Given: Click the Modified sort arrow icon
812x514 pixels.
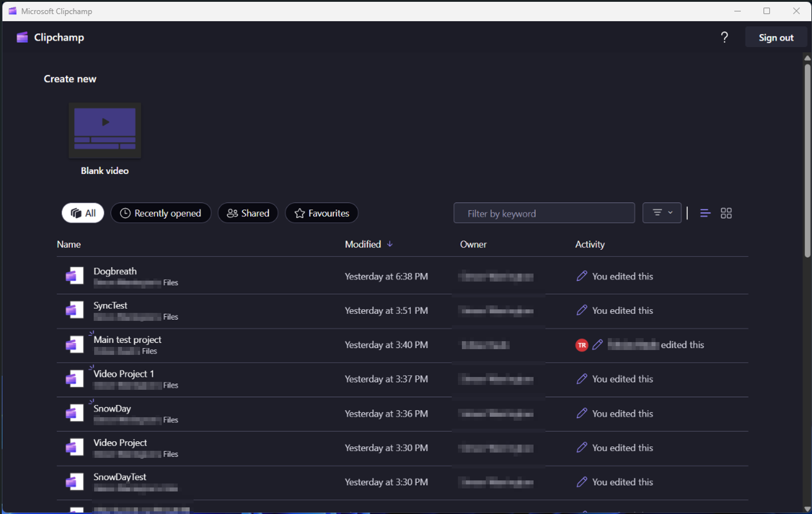Looking at the screenshot, I should (389, 244).
